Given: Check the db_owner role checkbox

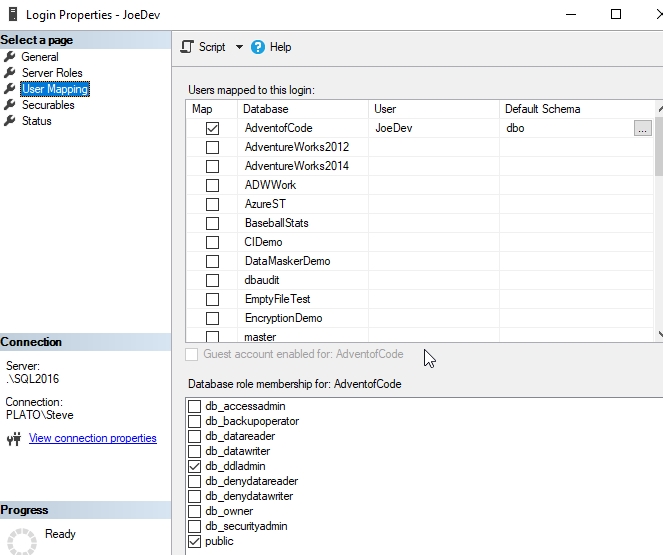Looking at the screenshot, I should [x=195, y=511].
